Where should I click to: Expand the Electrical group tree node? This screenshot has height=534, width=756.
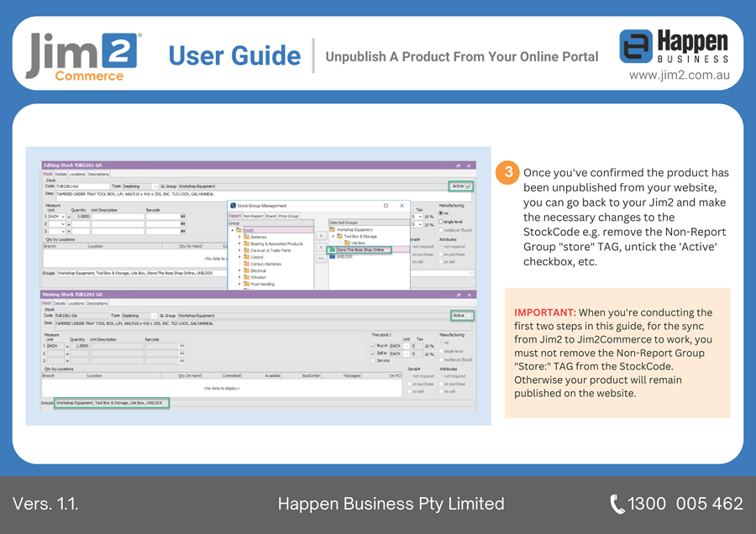pyautogui.click(x=239, y=270)
